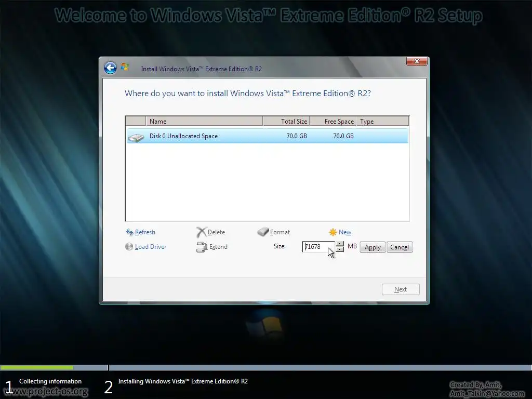Click the Extend partition icon
The width and height of the screenshot is (532, 399).
tap(202, 247)
